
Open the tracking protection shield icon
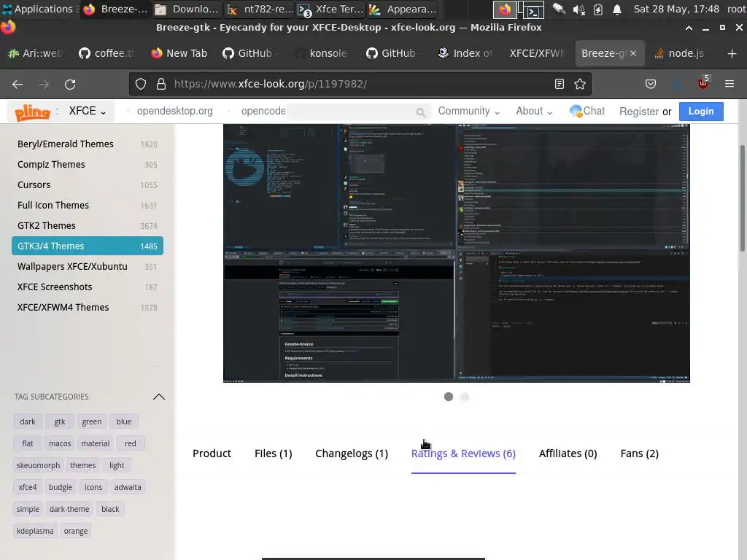click(x=141, y=84)
